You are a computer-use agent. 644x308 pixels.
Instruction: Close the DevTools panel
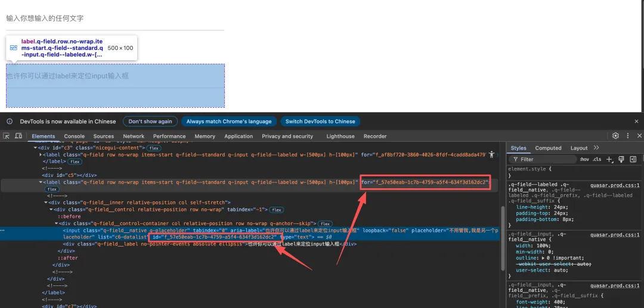tap(639, 136)
